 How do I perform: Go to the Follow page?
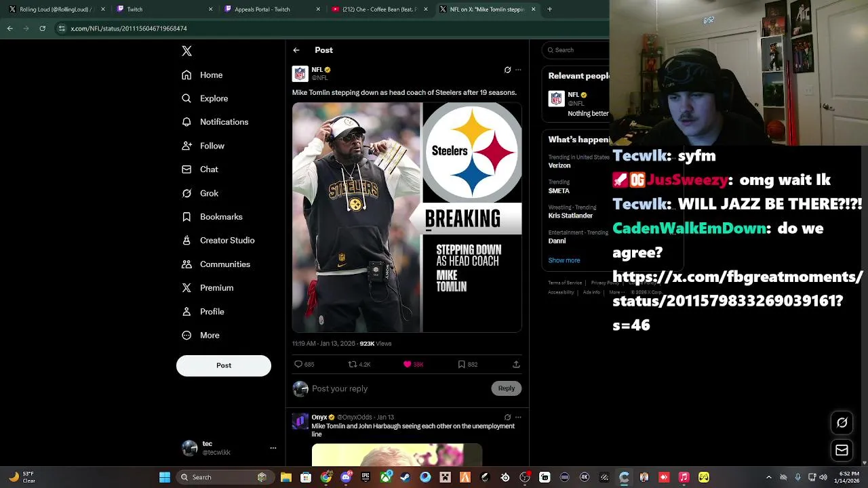(203, 146)
